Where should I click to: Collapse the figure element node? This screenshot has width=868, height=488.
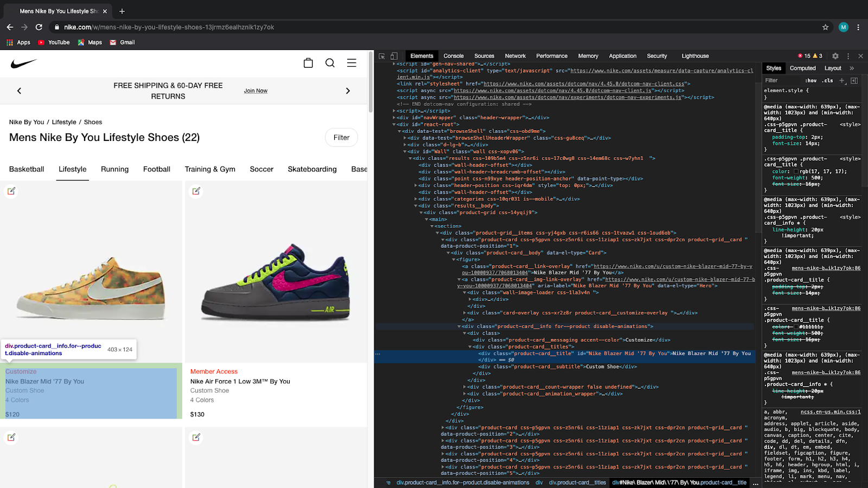pyautogui.click(x=454, y=260)
